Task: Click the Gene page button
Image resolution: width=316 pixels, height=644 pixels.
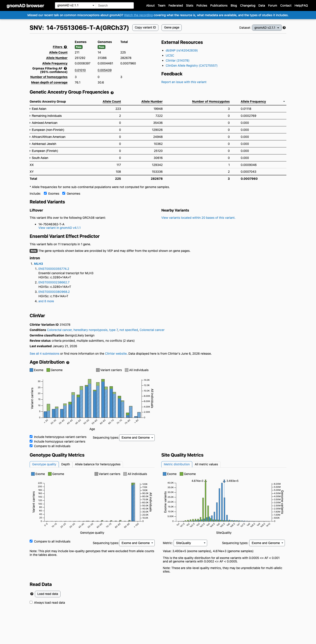Action: (x=172, y=27)
